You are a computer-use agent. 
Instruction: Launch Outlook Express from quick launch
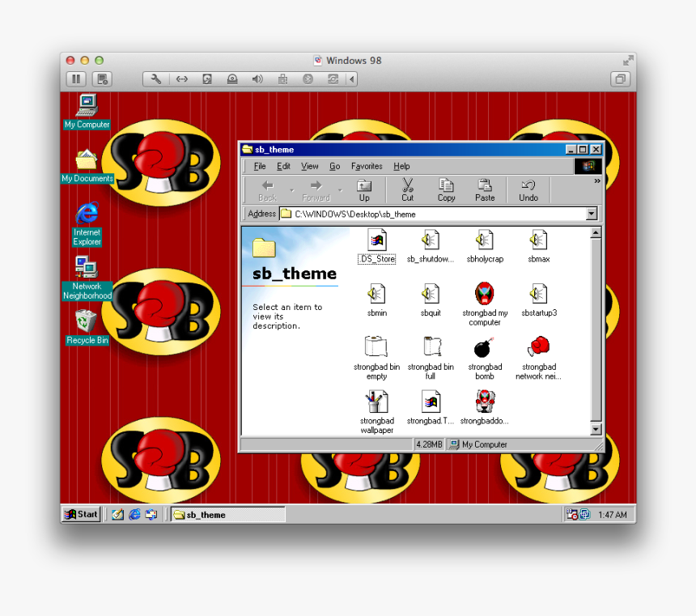coord(151,514)
